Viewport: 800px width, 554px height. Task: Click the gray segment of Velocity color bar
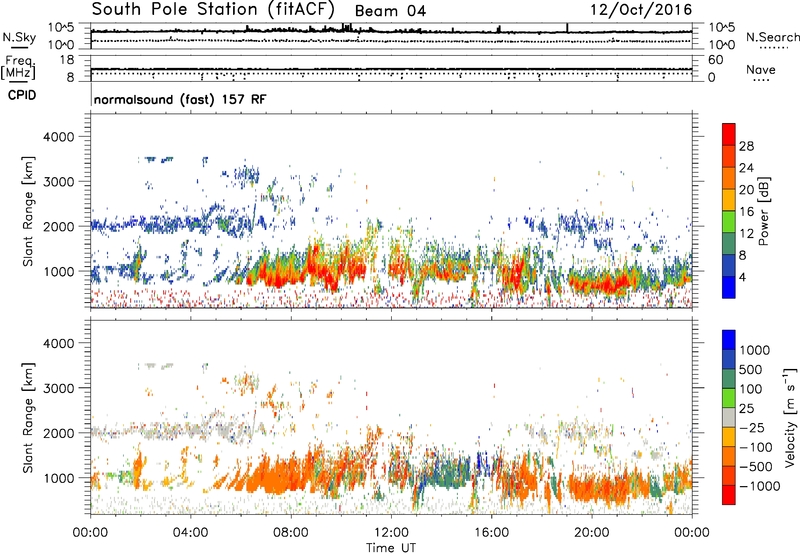tap(729, 417)
